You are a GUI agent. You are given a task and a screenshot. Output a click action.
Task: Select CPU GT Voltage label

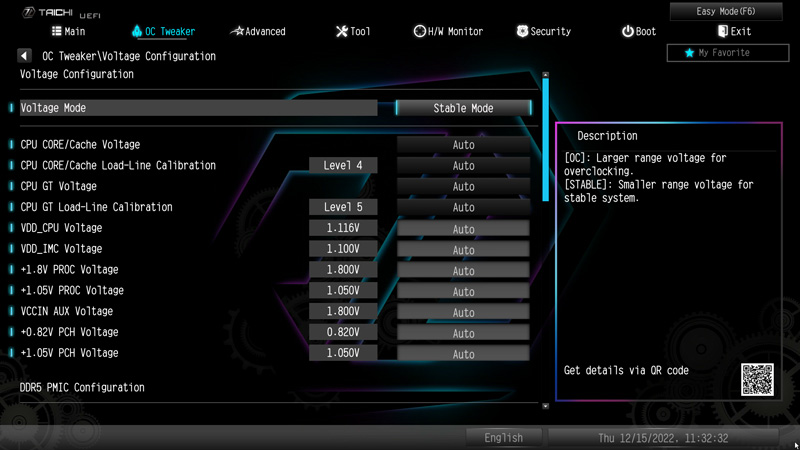pos(58,186)
